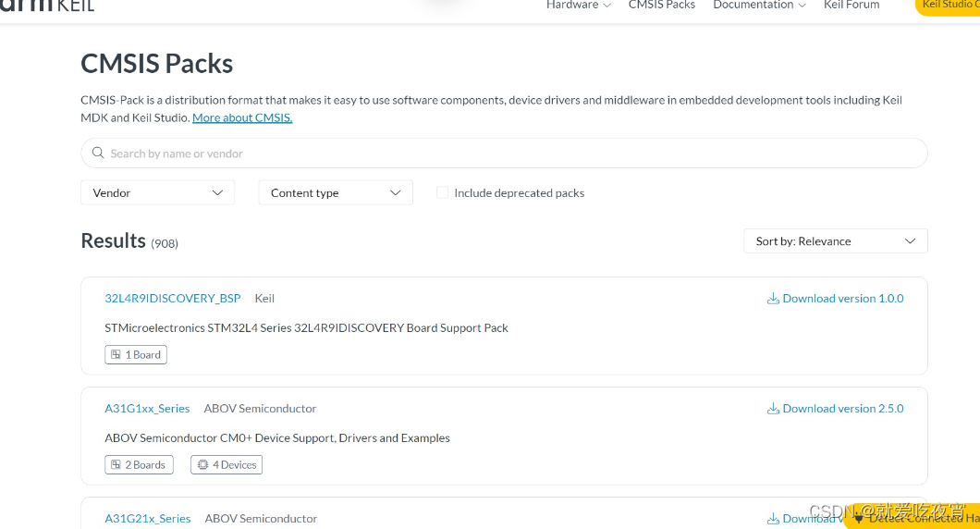Click the 2 Boards tag

(139, 464)
